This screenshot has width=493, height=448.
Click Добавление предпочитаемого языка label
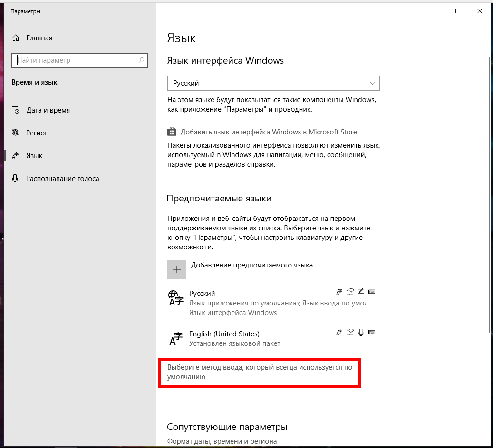(x=252, y=265)
